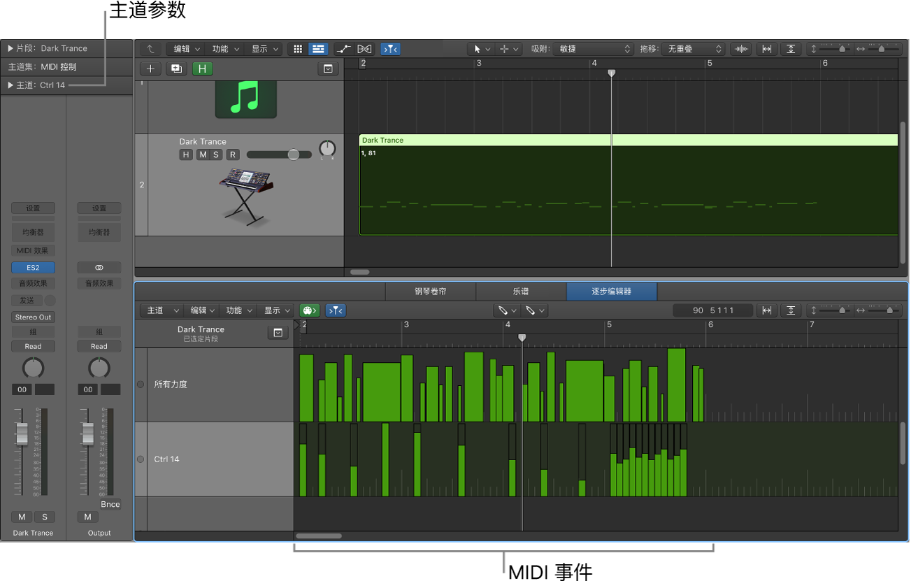Select the 逐步编辑器 step editor tab
The height and width of the screenshot is (588, 911).
612,292
